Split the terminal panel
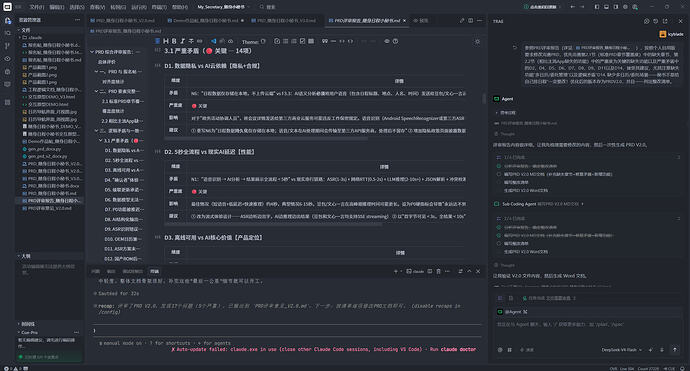690x371 pixels. 430,272
